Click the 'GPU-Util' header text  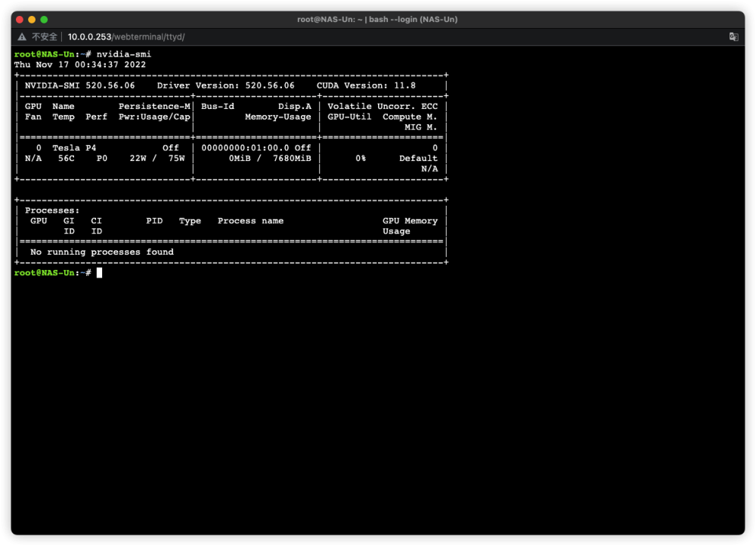tap(349, 116)
